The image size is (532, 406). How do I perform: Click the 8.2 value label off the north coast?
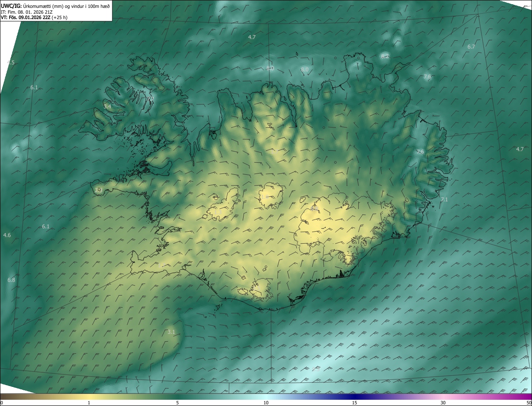(385, 56)
